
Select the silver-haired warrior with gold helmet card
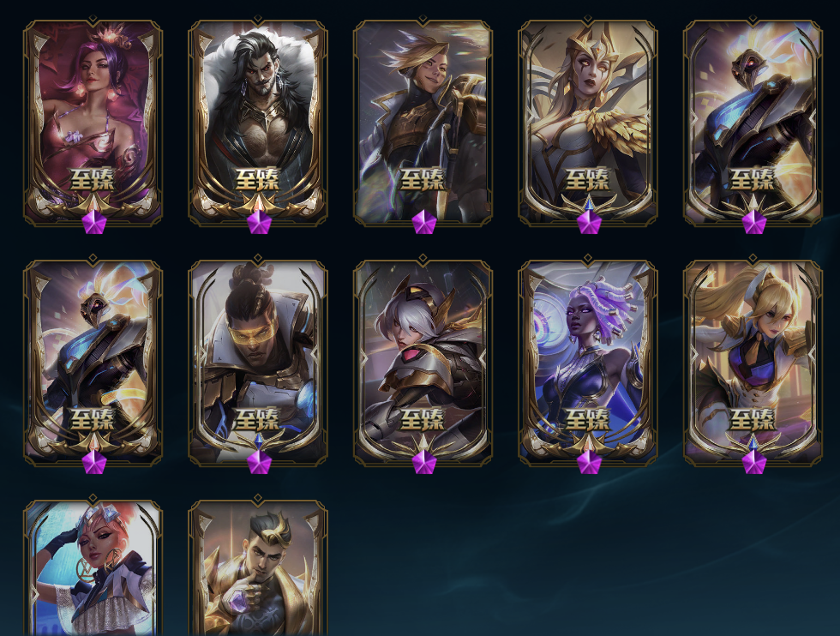423,363
